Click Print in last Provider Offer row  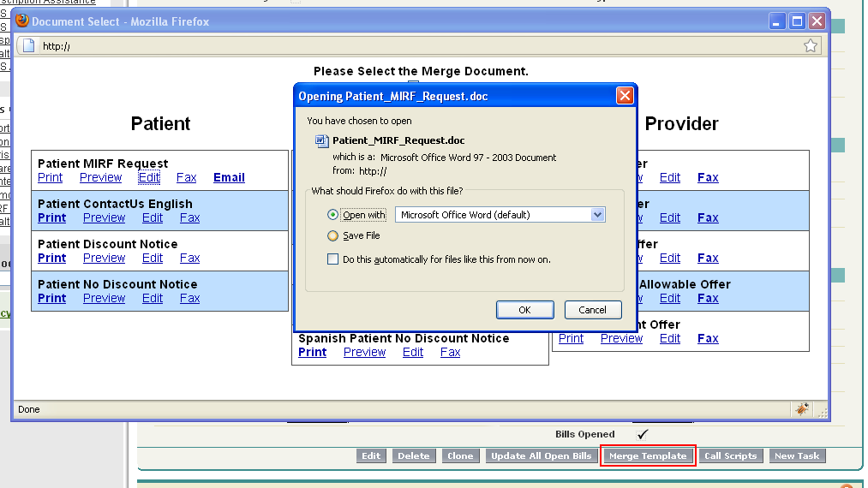(x=571, y=339)
